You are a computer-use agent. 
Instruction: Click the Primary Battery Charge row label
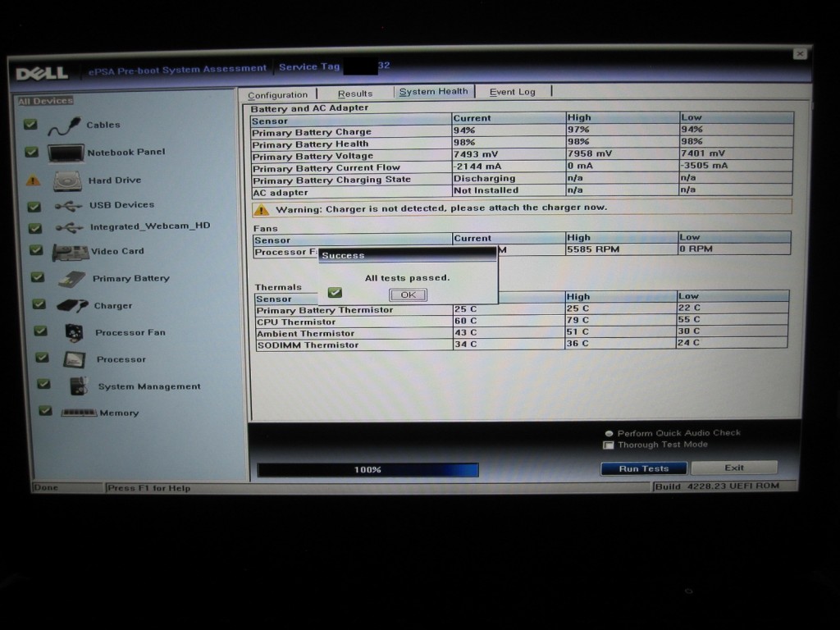point(311,132)
